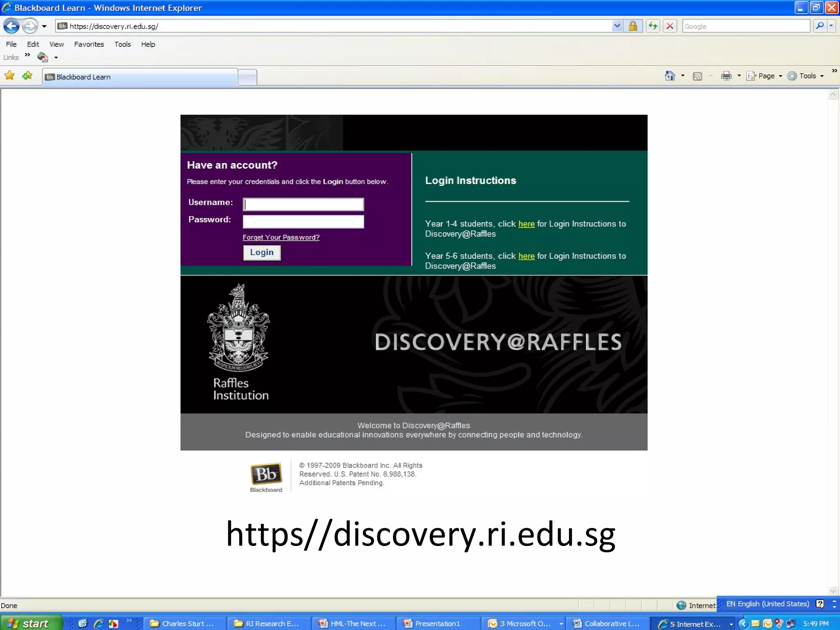The image size is (840, 630).
Task: Click the Forget Your Password link
Action: point(281,237)
